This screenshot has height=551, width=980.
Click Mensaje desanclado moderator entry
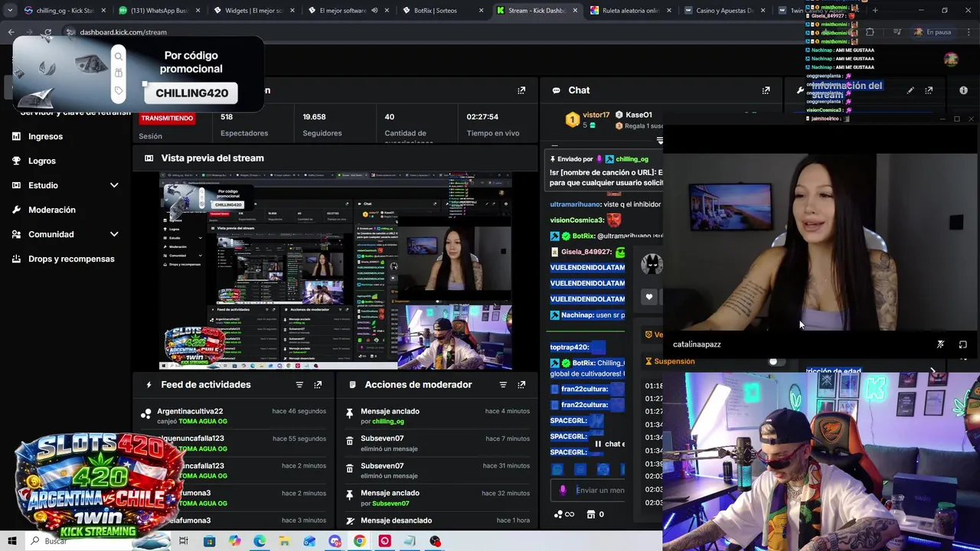click(x=438, y=520)
